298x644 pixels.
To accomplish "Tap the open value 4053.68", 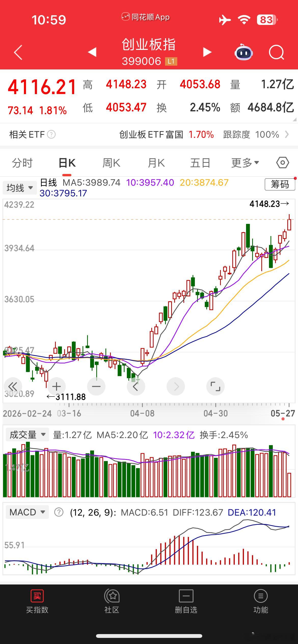I will tap(200, 84).
